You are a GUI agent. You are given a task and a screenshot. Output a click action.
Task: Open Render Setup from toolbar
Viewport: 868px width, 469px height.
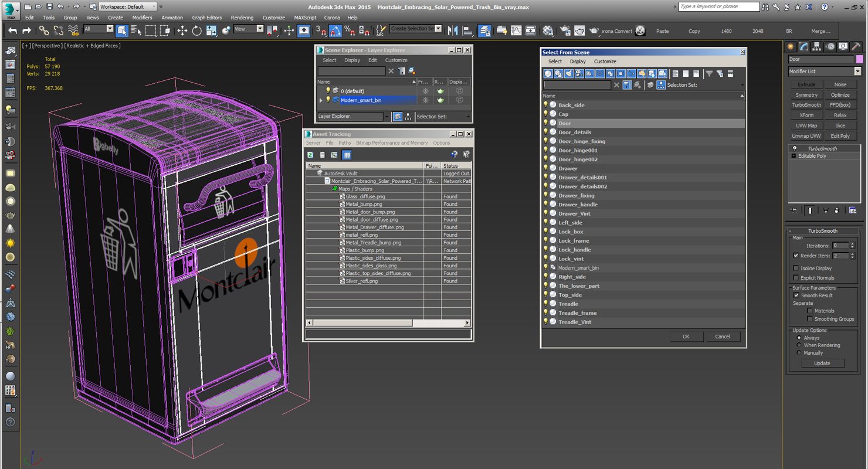coord(565,30)
